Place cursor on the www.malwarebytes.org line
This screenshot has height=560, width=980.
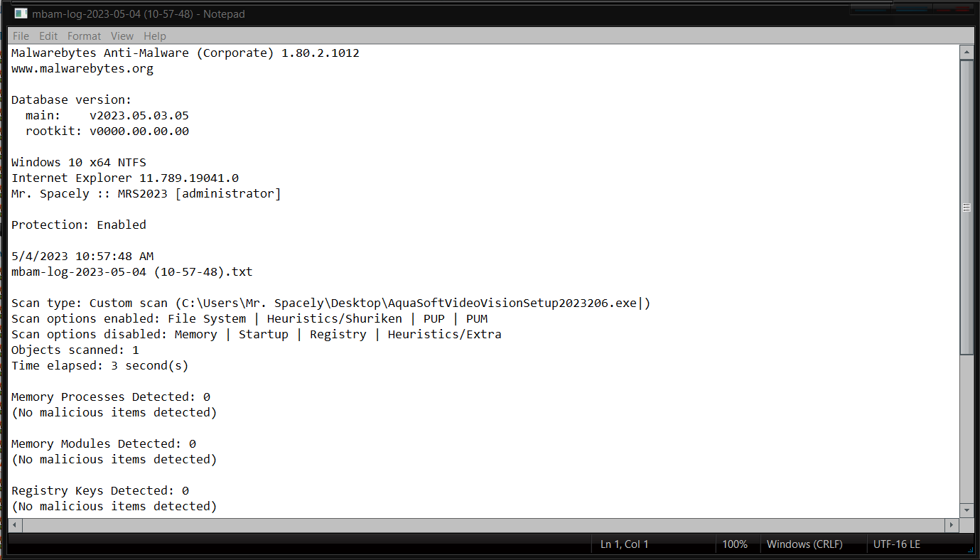82,69
